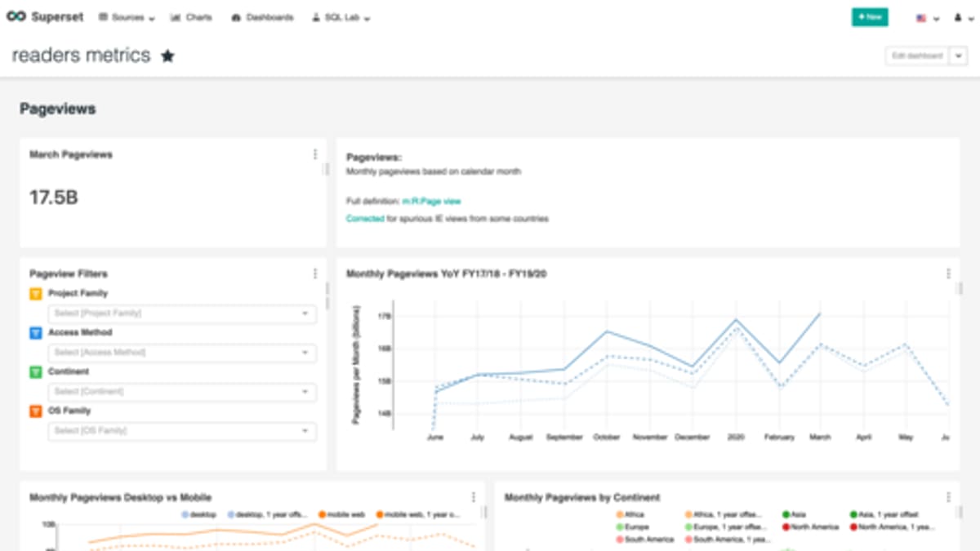Open the language flag selector
The height and width of the screenshot is (551, 980).
coord(927,18)
